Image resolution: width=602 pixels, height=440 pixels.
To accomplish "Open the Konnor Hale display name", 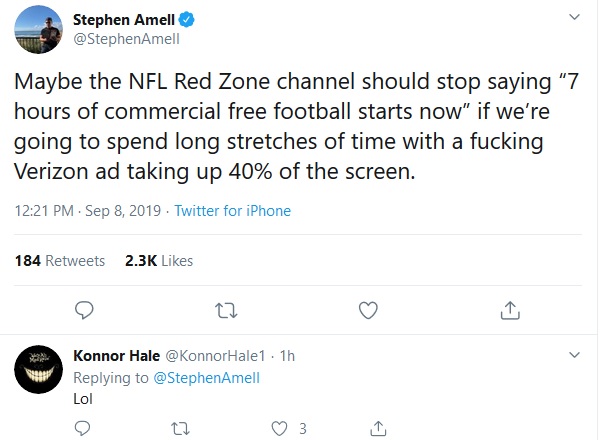I will pyautogui.click(x=115, y=356).
